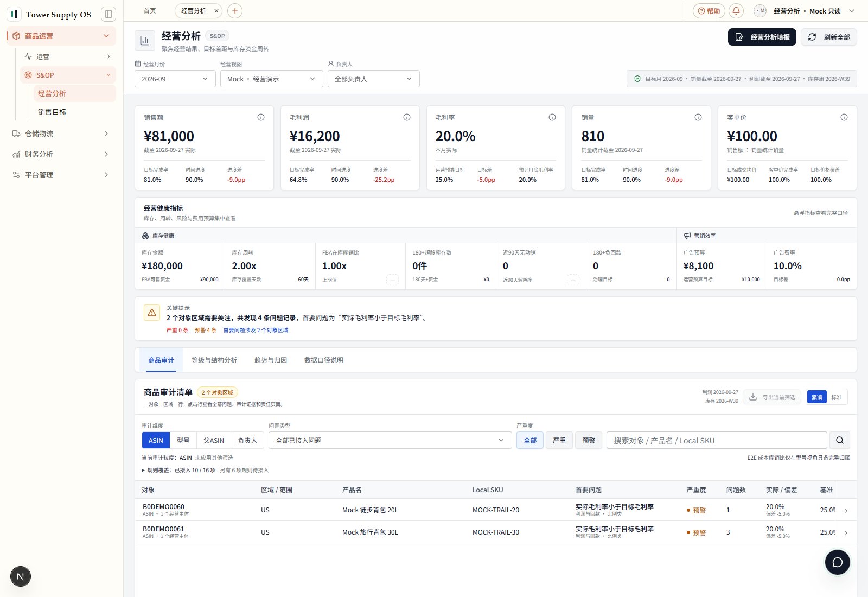The height and width of the screenshot is (597, 868).
Task: Open 近90天解除率 ellipsis icon
Action: coord(573,280)
